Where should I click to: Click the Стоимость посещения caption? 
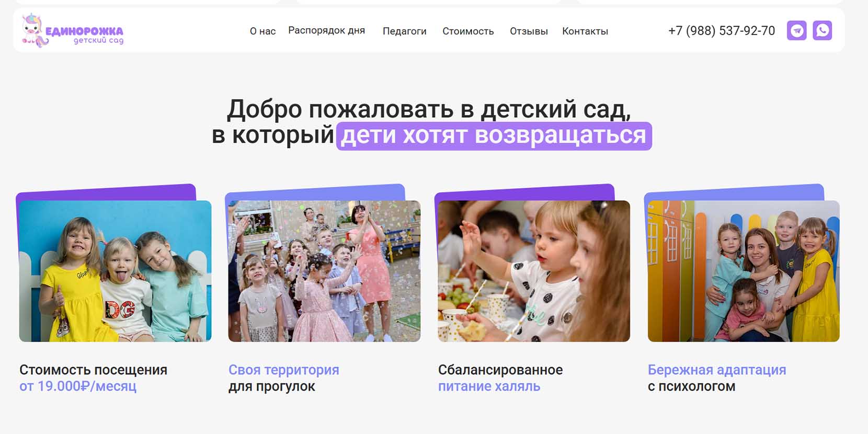point(93,370)
